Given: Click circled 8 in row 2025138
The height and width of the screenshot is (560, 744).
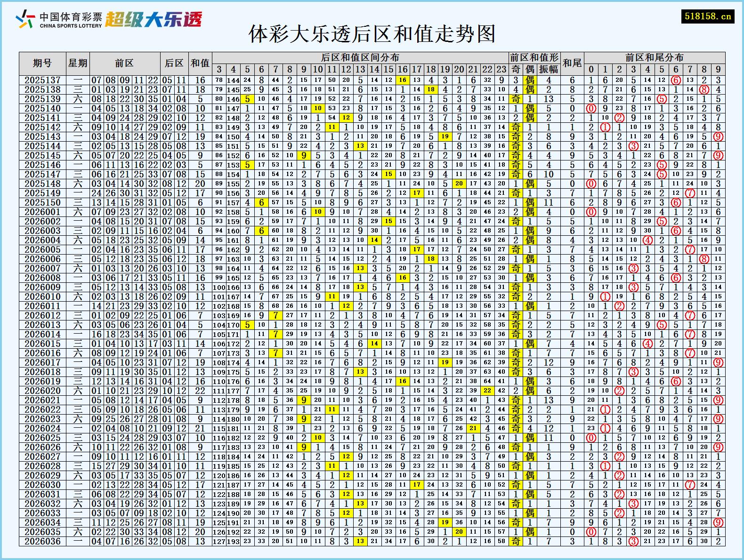Looking at the screenshot, I should click(x=704, y=89).
